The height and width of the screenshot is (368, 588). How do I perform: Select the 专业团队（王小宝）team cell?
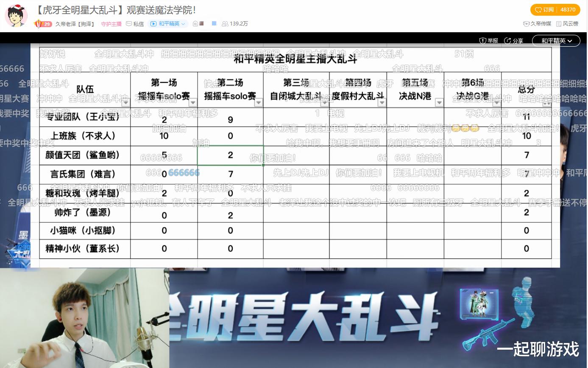click(85, 117)
